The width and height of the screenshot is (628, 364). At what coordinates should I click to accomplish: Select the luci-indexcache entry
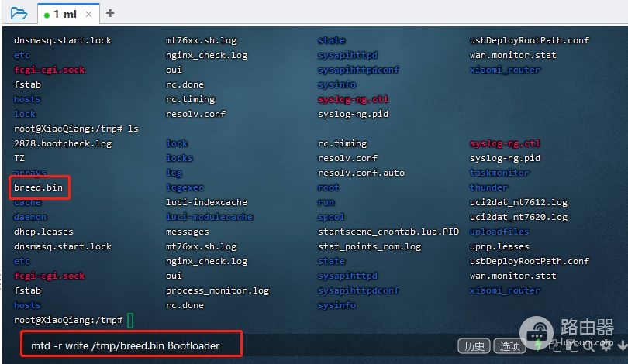click(x=207, y=202)
